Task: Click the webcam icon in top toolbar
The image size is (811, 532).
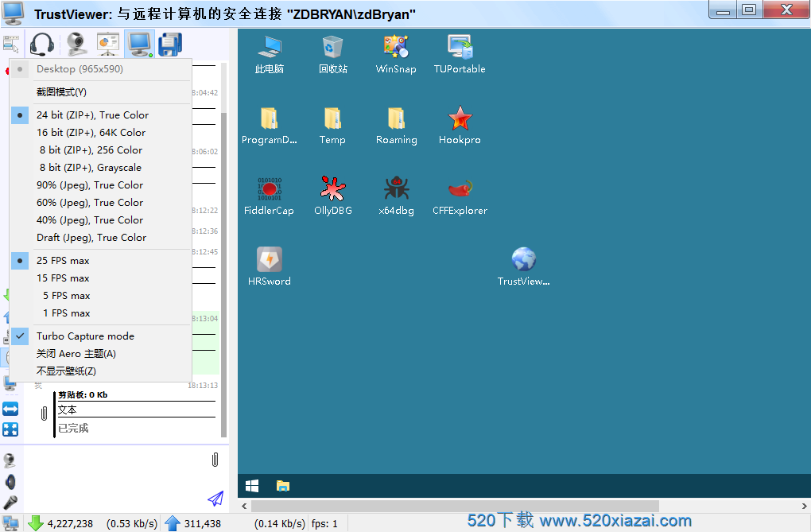Action: click(76, 44)
